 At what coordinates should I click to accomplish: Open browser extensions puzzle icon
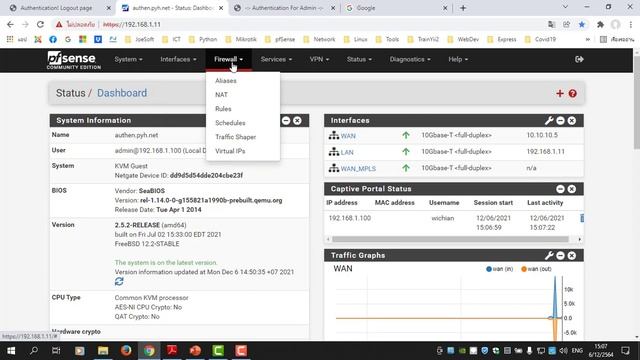coord(600,24)
